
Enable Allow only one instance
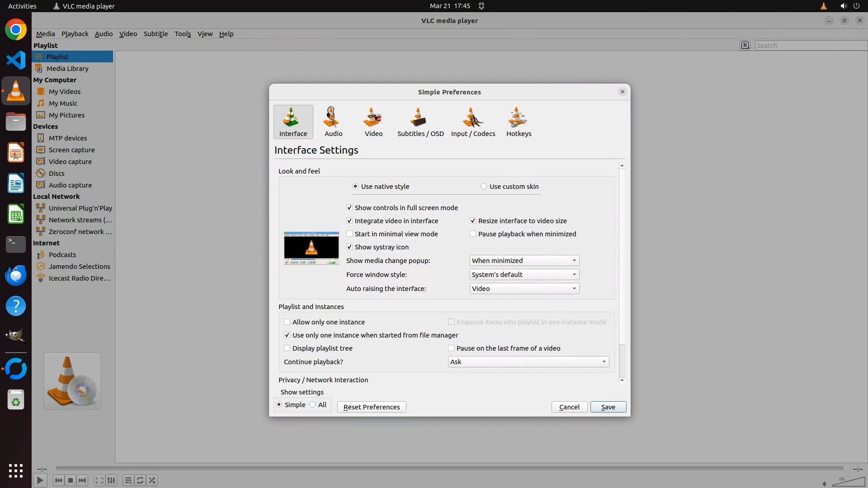pyautogui.click(x=287, y=322)
